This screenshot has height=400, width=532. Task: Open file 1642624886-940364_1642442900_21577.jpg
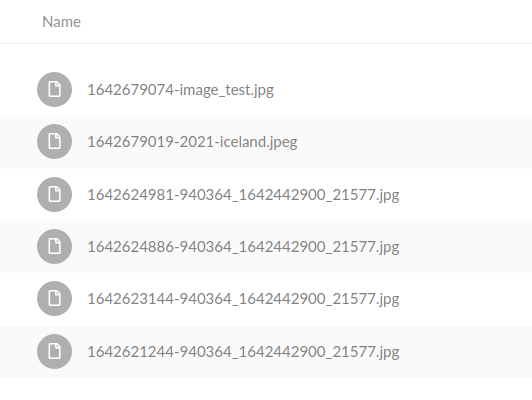(243, 247)
